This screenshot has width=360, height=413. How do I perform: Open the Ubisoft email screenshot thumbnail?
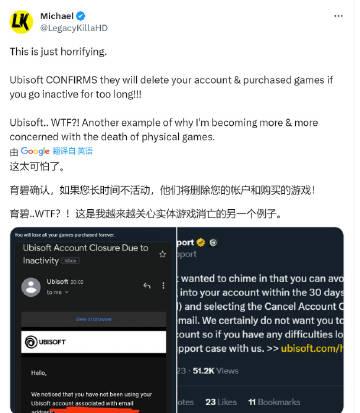(93, 320)
